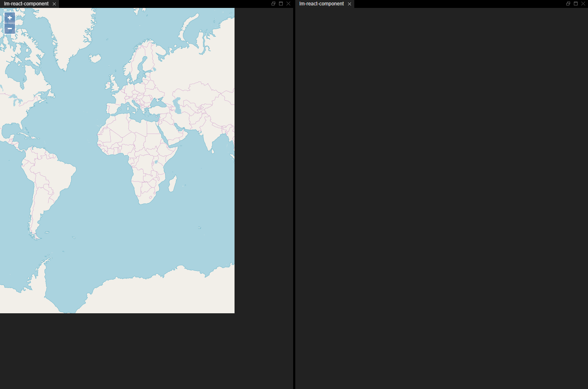Close the right panel
This screenshot has width=588, height=389.
click(583, 3)
